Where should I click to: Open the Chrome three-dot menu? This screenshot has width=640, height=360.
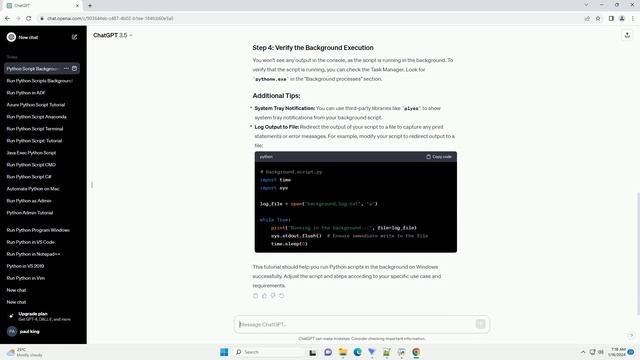click(x=633, y=18)
